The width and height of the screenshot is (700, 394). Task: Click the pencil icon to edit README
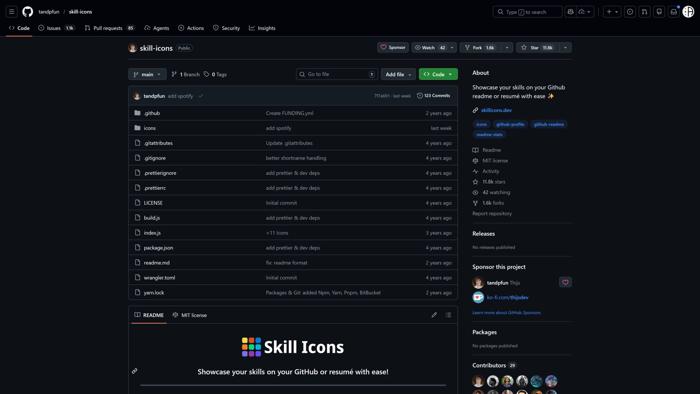(x=434, y=315)
